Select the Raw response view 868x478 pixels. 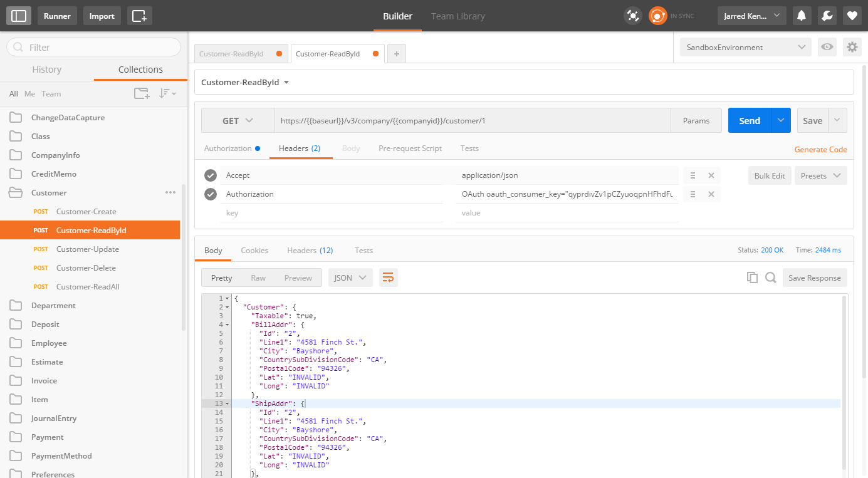click(258, 278)
